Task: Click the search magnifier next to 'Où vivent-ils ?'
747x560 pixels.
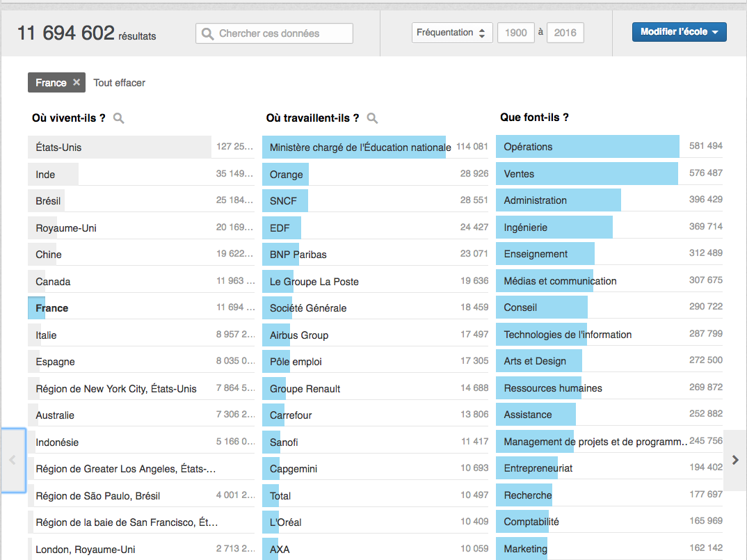Action: click(119, 118)
